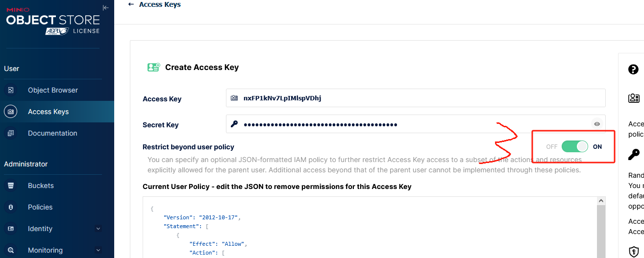Click the Documentation sidebar icon
644x258 pixels.
[10, 133]
